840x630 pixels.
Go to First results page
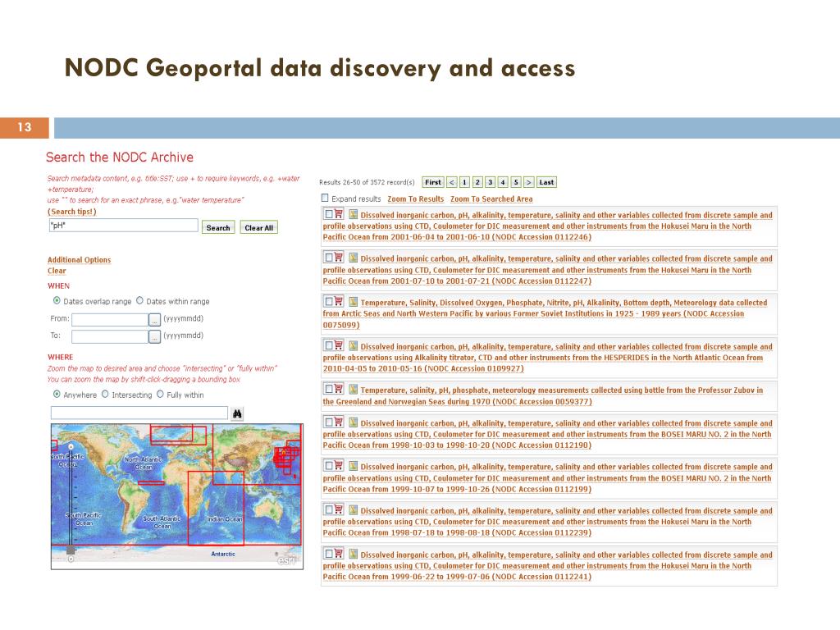point(433,182)
